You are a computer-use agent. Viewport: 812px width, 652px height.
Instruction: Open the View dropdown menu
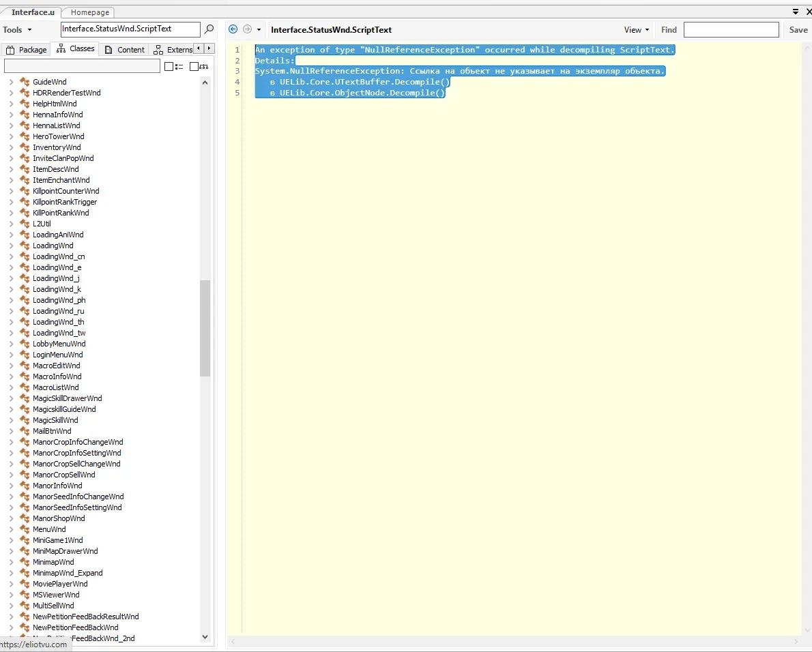pyautogui.click(x=637, y=30)
